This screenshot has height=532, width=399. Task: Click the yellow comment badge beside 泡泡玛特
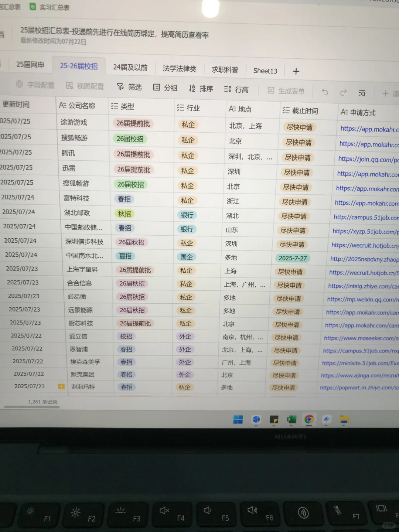click(61, 386)
